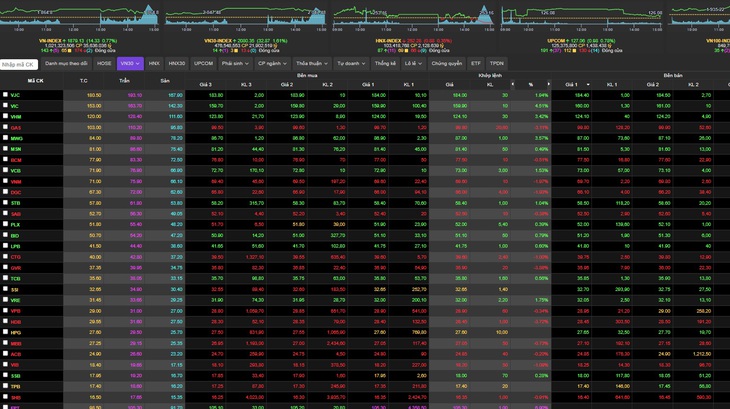
Task: Click the Giá 3 column header
Action: 205,85
